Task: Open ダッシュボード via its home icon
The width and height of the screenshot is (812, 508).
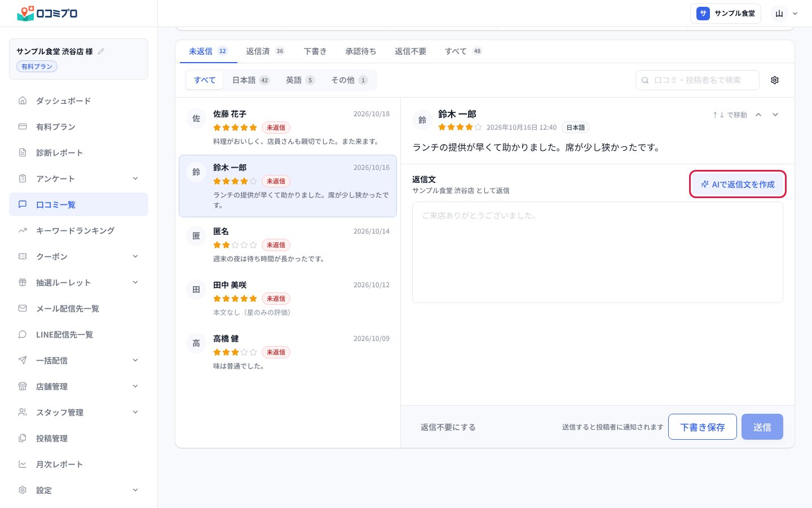Action: pos(23,100)
